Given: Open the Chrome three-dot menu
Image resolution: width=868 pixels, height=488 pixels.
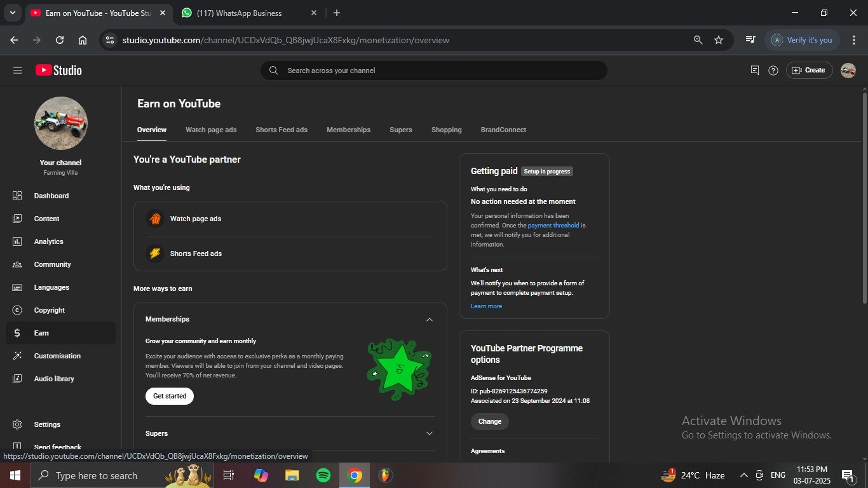Looking at the screenshot, I should [x=853, y=40].
